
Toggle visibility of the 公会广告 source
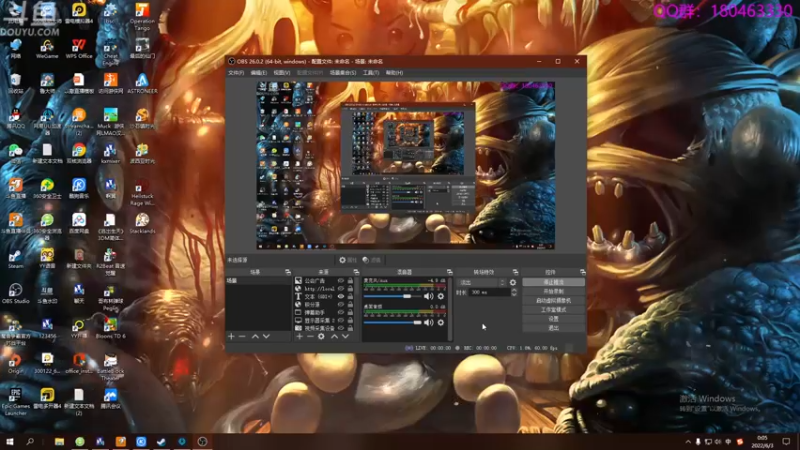pyautogui.click(x=341, y=281)
